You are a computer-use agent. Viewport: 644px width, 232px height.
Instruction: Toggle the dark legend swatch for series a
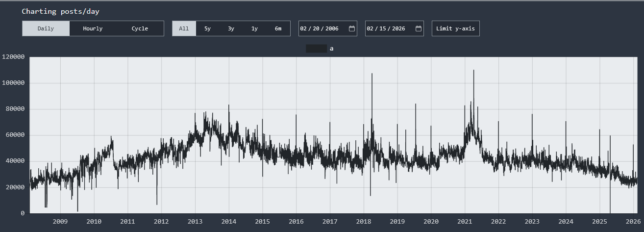click(316, 49)
